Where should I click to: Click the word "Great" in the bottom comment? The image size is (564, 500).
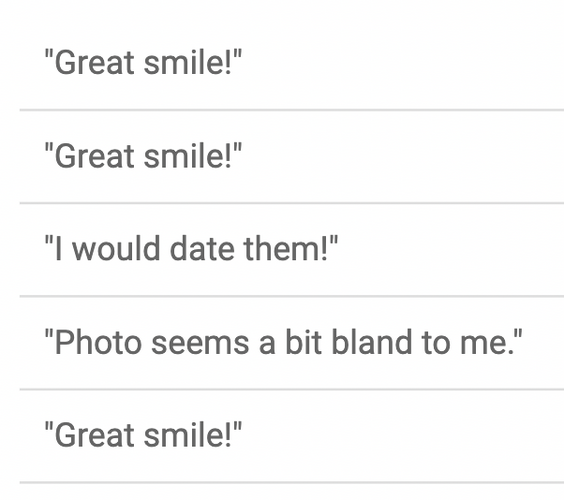point(94,435)
